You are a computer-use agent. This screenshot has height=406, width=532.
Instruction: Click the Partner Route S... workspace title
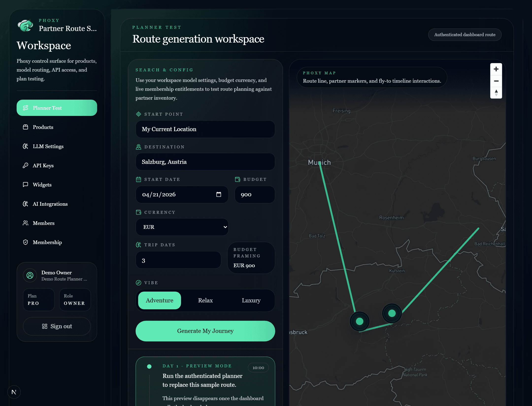(x=68, y=29)
